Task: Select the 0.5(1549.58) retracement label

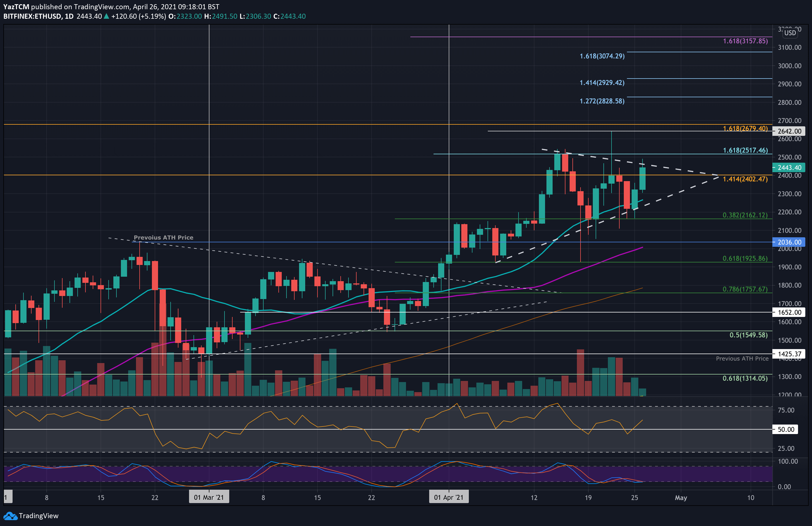Action: 749,335
